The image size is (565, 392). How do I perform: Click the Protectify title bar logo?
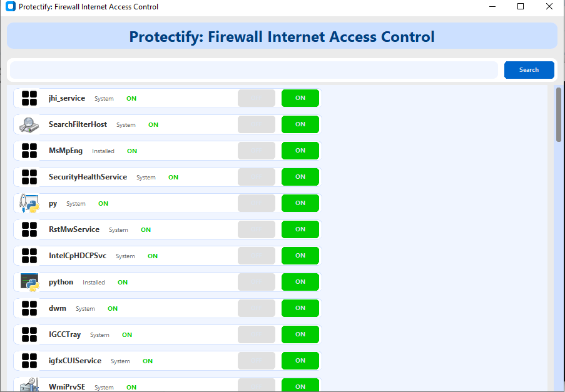point(10,7)
